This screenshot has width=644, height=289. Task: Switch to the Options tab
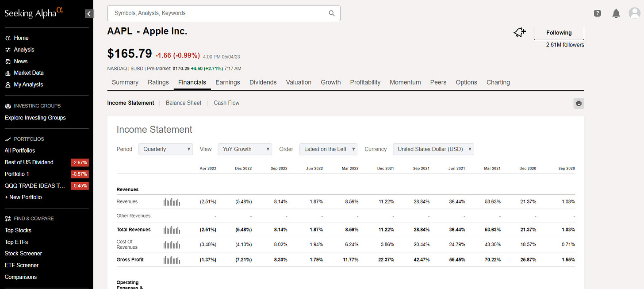(x=466, y=82)
